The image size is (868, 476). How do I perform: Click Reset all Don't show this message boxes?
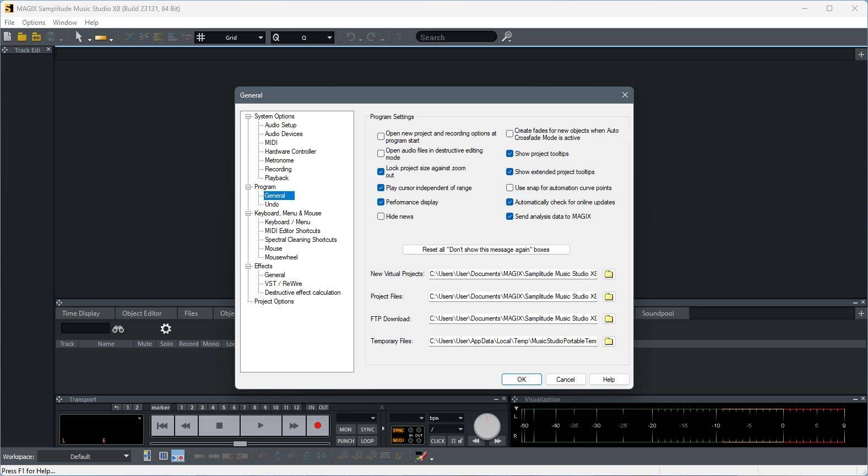click(x=486, y=250)
